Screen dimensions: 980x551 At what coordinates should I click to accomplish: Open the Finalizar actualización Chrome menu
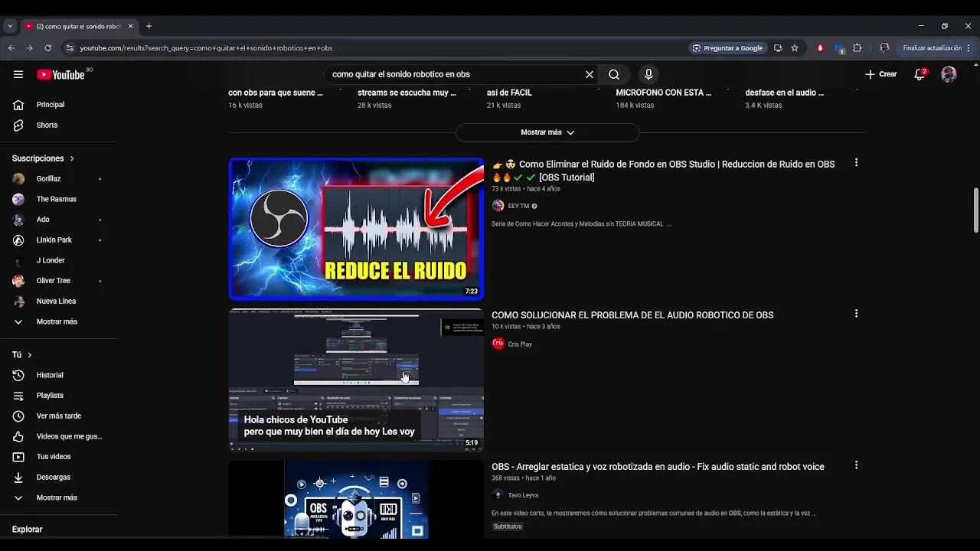pyautogui.click(x=936, y=47)
